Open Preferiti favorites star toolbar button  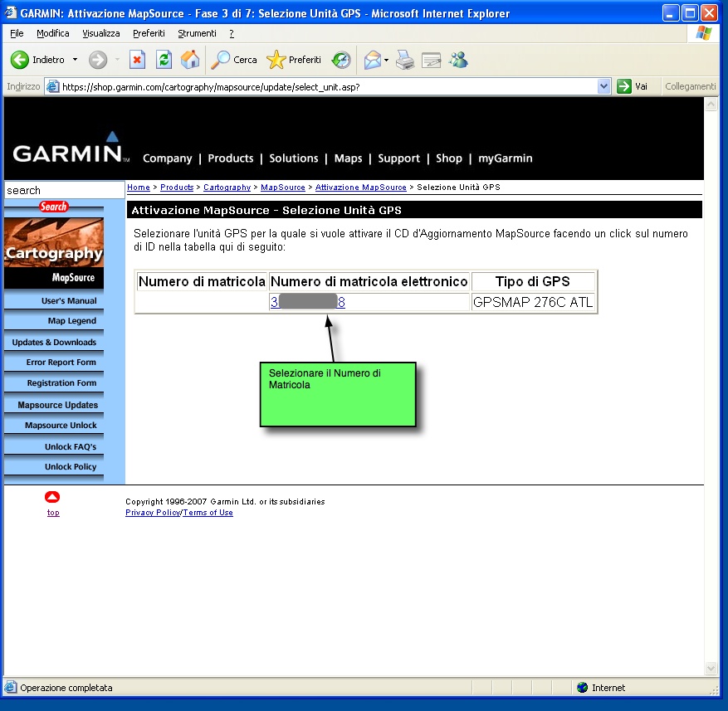(294, 60)
